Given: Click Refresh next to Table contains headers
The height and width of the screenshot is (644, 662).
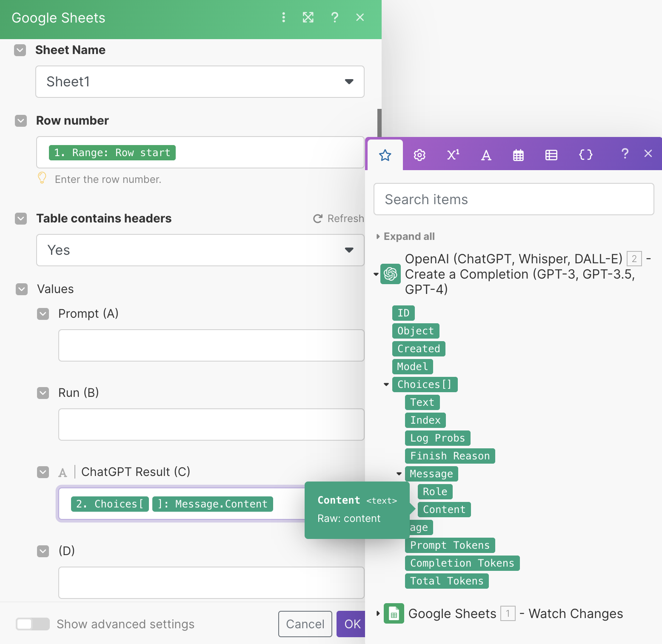Looking at the screenshot, I should (x=339, y=219).
